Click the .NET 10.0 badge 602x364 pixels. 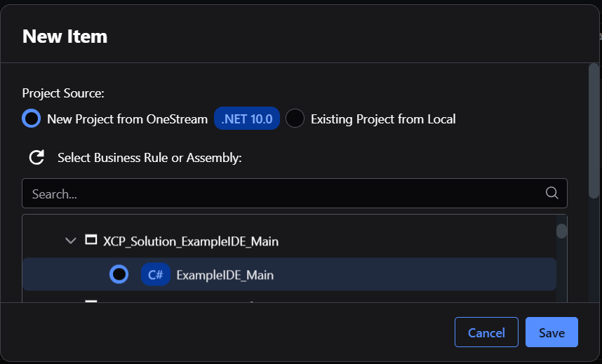click(247, 119)
